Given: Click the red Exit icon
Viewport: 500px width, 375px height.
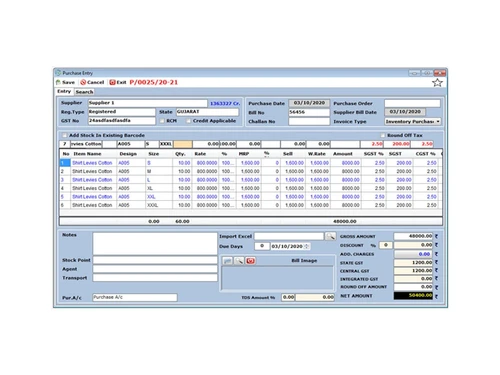Looking at the screenshot, I should click(112, 82).
